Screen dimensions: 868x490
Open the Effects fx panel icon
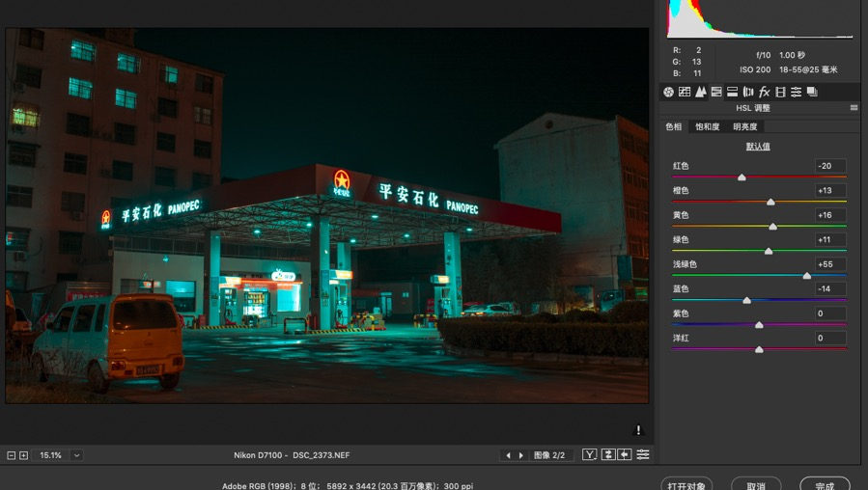point(765,92)
